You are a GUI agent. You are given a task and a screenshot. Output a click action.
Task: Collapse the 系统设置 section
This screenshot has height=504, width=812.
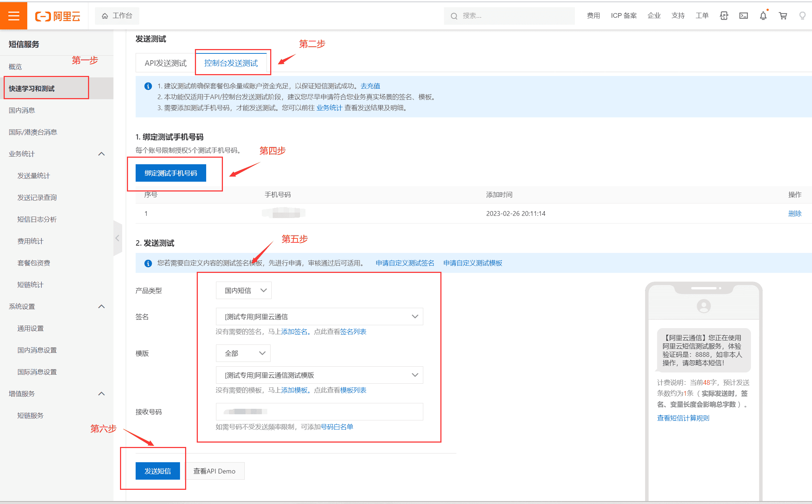pos(101,306)
